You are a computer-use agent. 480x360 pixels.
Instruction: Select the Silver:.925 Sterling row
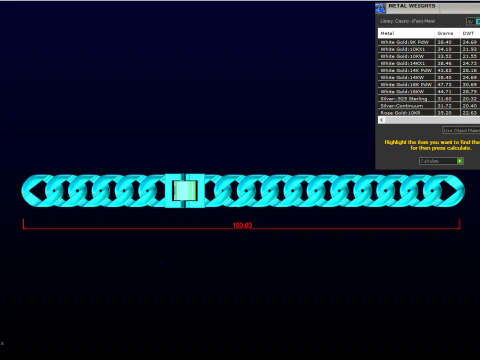coord(429,99)
